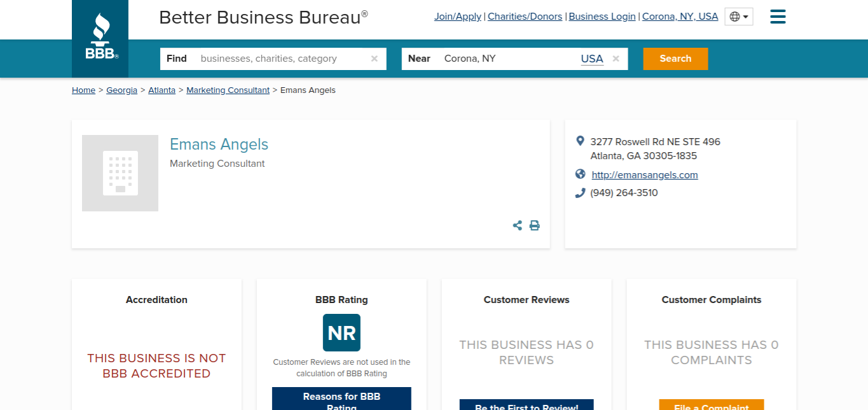Open Marketing Consultant breadcrumb category
The height and width of the screenshot is (410, 868).
(x=228, y=90)
